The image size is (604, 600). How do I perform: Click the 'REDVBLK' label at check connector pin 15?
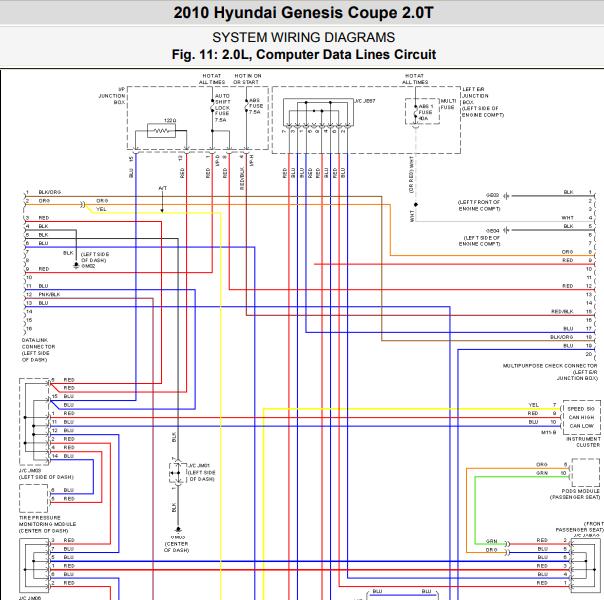[x=562, y=311]
